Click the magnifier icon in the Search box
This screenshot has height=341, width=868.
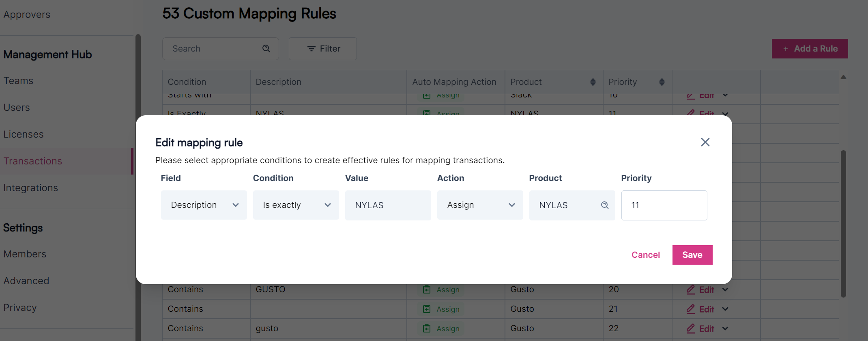(266, 49)
